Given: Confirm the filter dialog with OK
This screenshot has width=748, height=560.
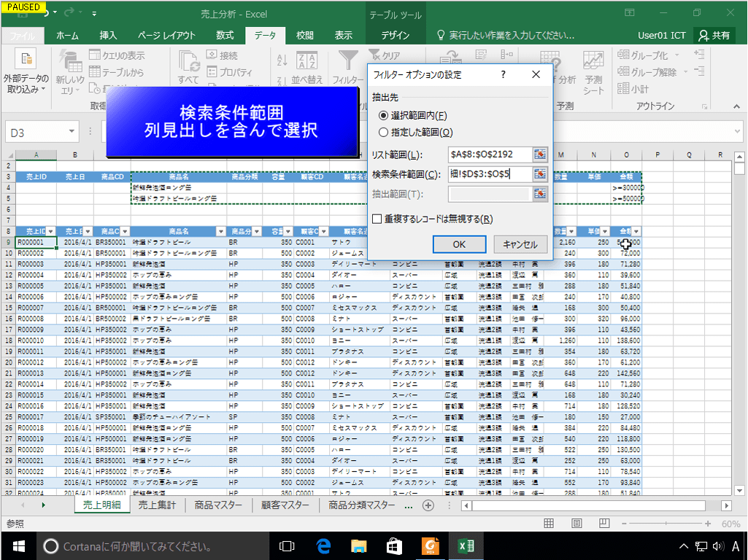Looking at the screenshot, I should pos(459,244).
